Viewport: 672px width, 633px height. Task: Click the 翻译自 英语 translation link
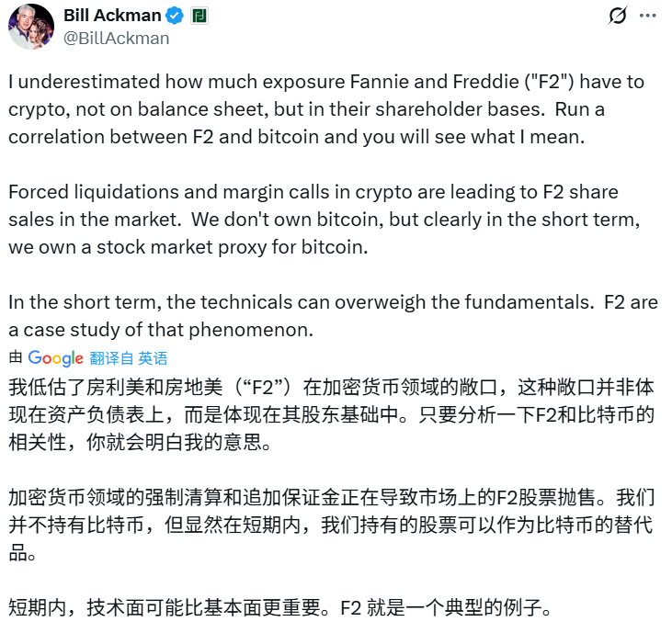pos(129,358)
